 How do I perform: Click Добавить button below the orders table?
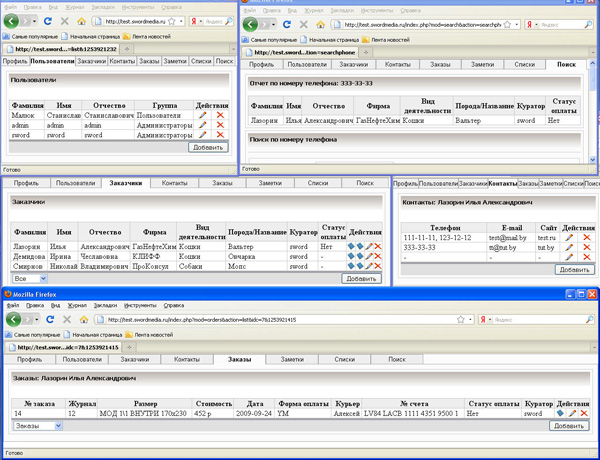[x=568, y=425]
